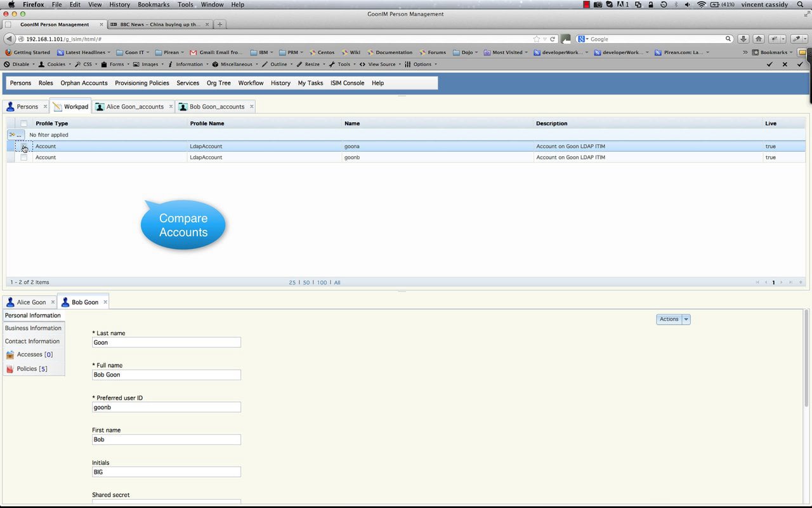Viewport: 812px width, 508px height.
Task: Open the Firefox downloads arrow icon
Action: 744,39
